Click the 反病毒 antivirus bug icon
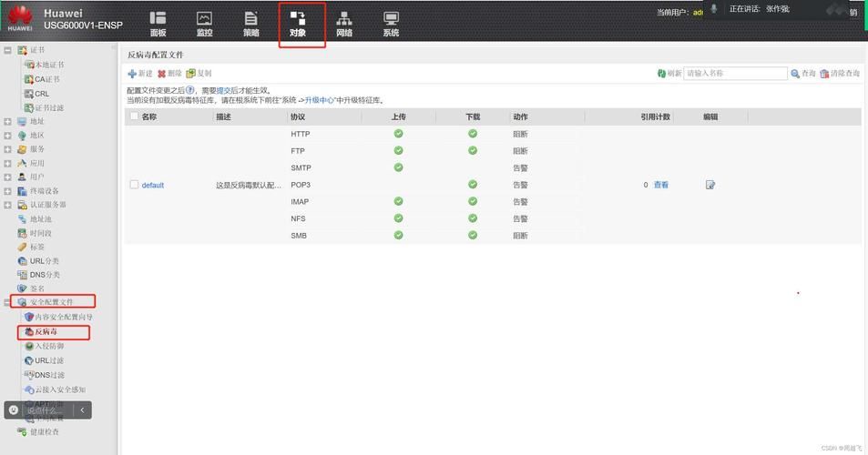Viewport: 868px width, 455px height. click(x=29, y=332)
